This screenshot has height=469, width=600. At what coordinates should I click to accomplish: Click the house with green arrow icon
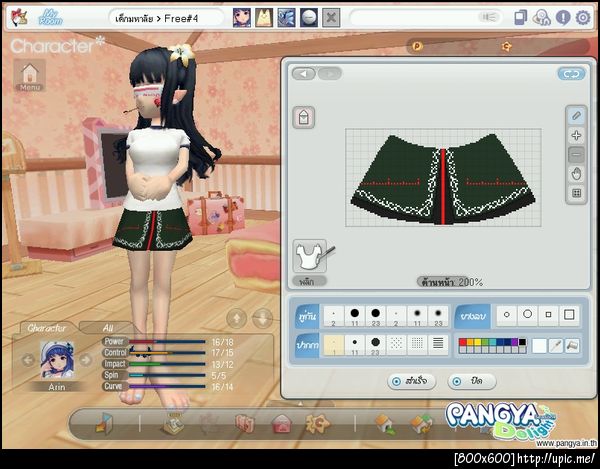coord(386,425)
